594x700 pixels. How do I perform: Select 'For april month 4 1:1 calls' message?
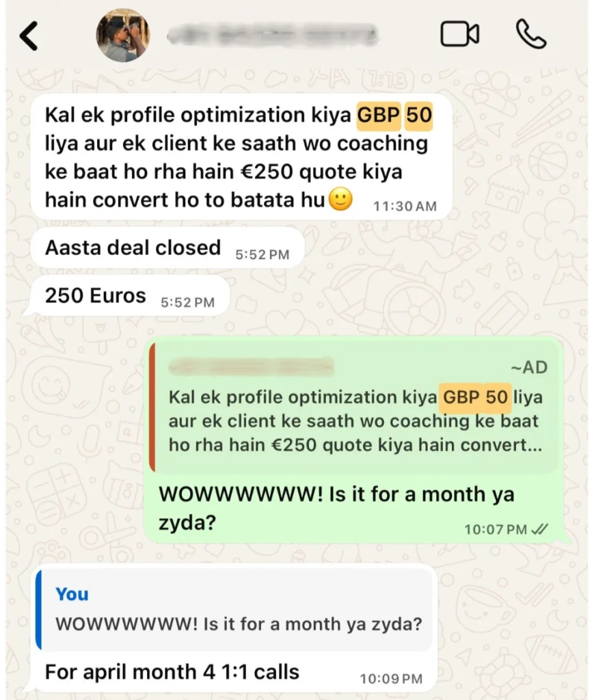(172, 672)
